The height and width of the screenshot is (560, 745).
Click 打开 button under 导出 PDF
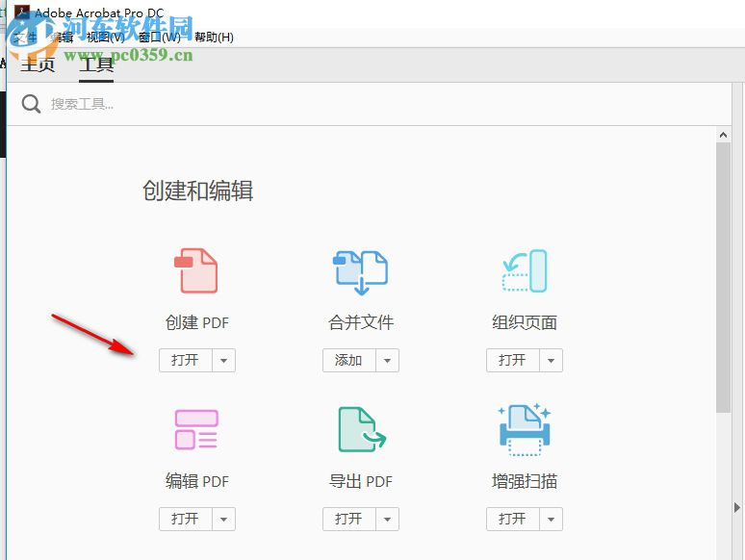[x=348, y=519]
